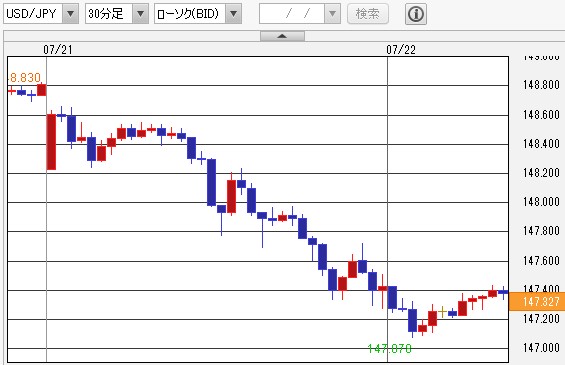
Task: Click the 147.000 price axis label
Action: [541, 348]
